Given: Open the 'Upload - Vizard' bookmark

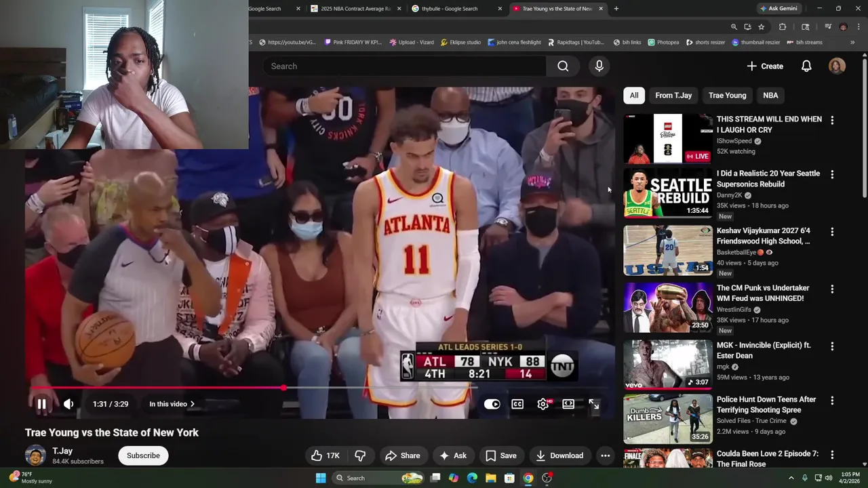Looking at the screenshot, I should (x=412, y=42).
